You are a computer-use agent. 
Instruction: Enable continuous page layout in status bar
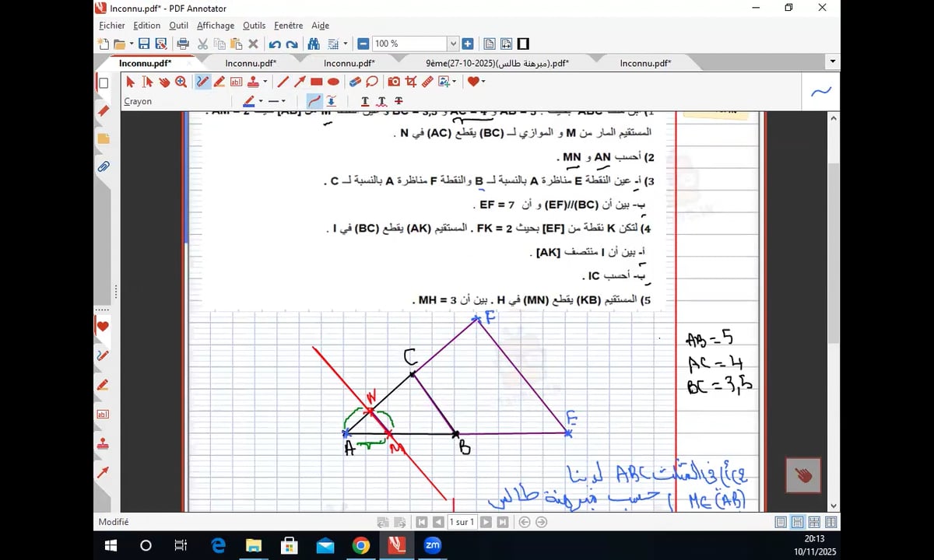[798, 523]
